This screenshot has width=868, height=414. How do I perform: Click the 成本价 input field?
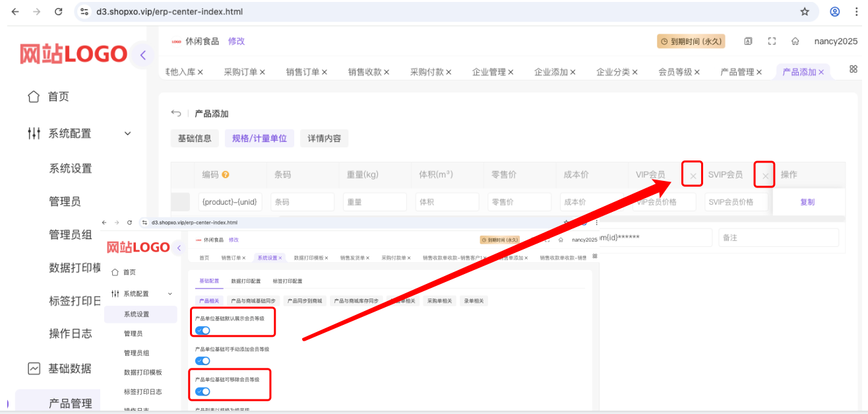pos(592,202)
